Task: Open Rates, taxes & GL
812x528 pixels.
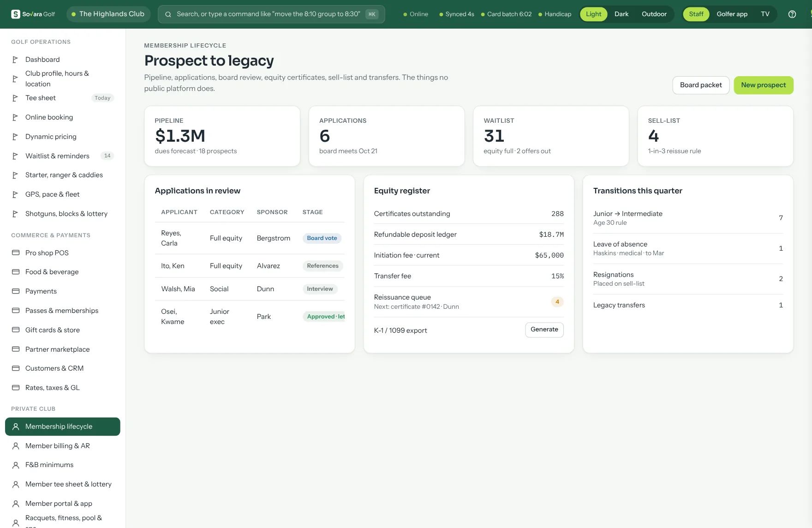Action: [63, 388]
